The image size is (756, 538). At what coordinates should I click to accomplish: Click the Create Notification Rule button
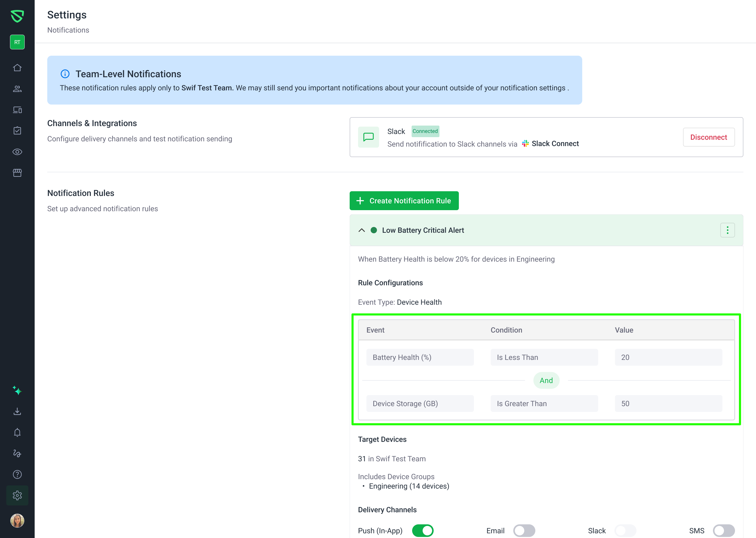404,201
